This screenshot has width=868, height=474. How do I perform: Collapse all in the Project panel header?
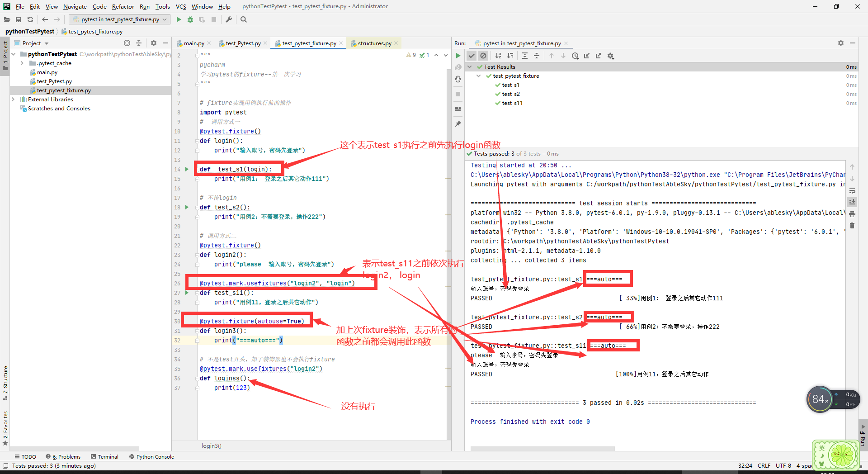click(139, 43)
